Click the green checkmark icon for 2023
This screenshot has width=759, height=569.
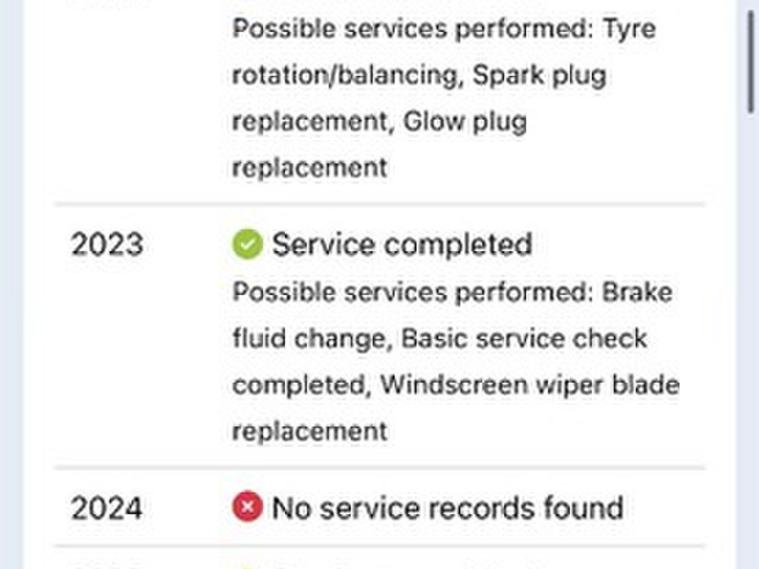(247, 244)
